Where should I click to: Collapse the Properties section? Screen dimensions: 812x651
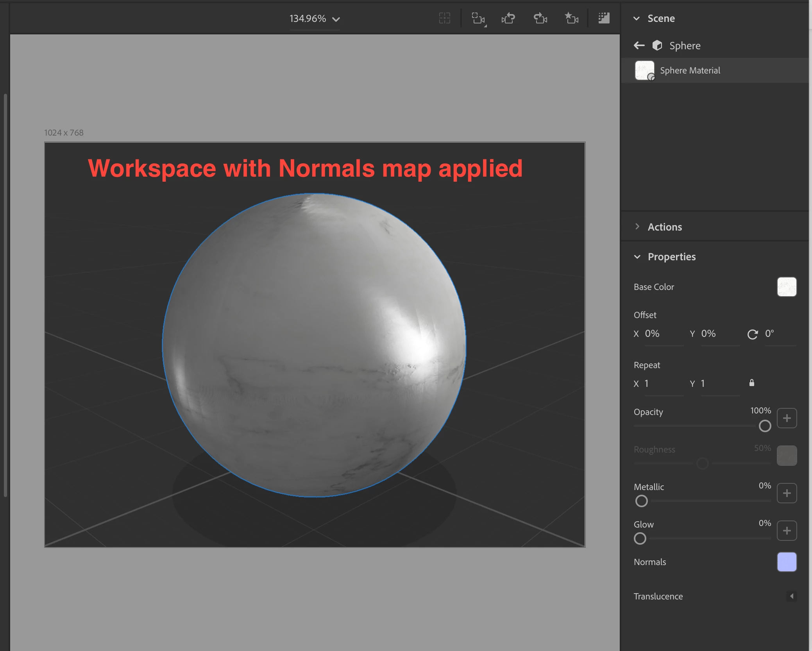637,257
